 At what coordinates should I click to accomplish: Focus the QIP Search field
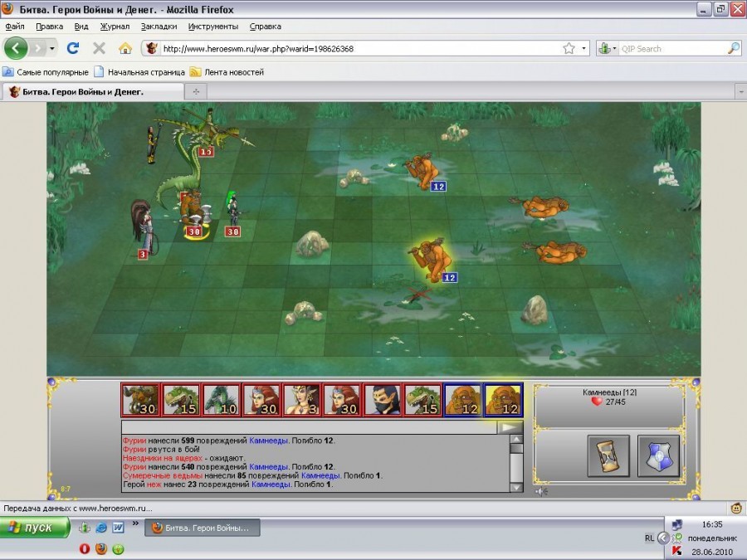click(x=672, y=49)
